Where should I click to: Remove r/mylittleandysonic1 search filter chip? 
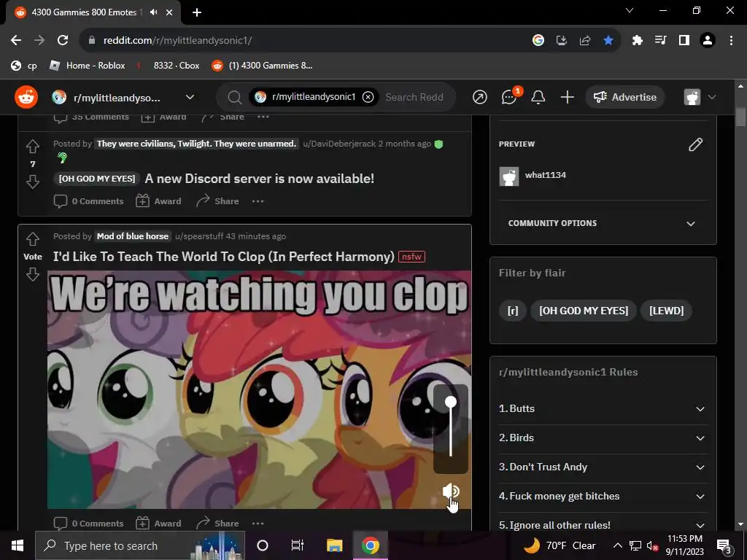pyautogui.click(x=368, y=97)
